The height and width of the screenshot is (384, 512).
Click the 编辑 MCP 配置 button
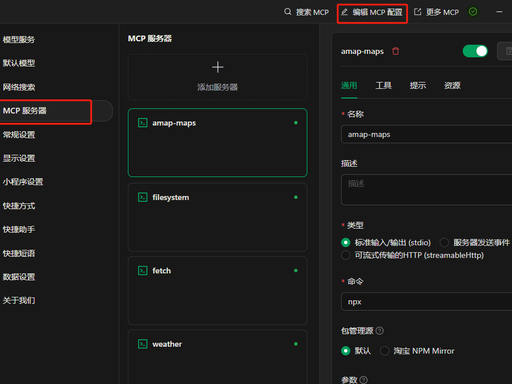372,12
